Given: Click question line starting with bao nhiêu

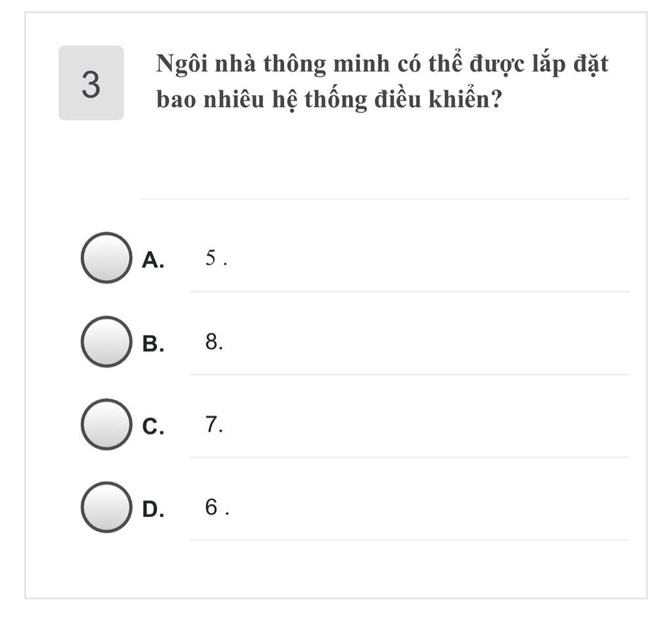Looking at the screenshot, I should pos(329,99).
